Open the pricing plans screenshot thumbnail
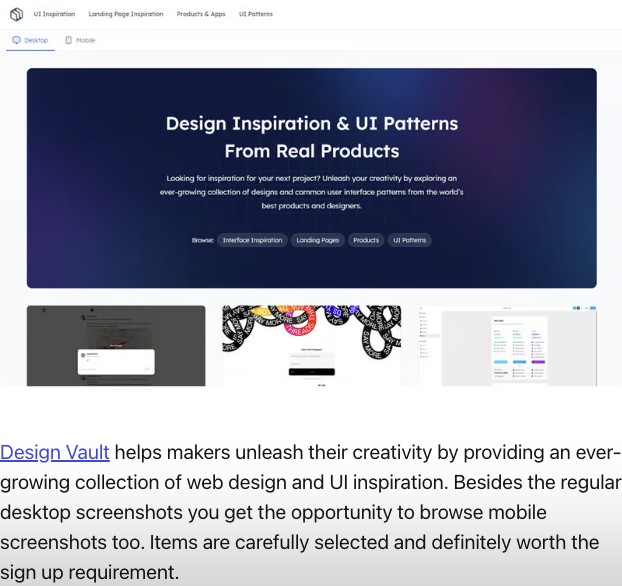Viewport: 622px width, 586px height. 507,346
